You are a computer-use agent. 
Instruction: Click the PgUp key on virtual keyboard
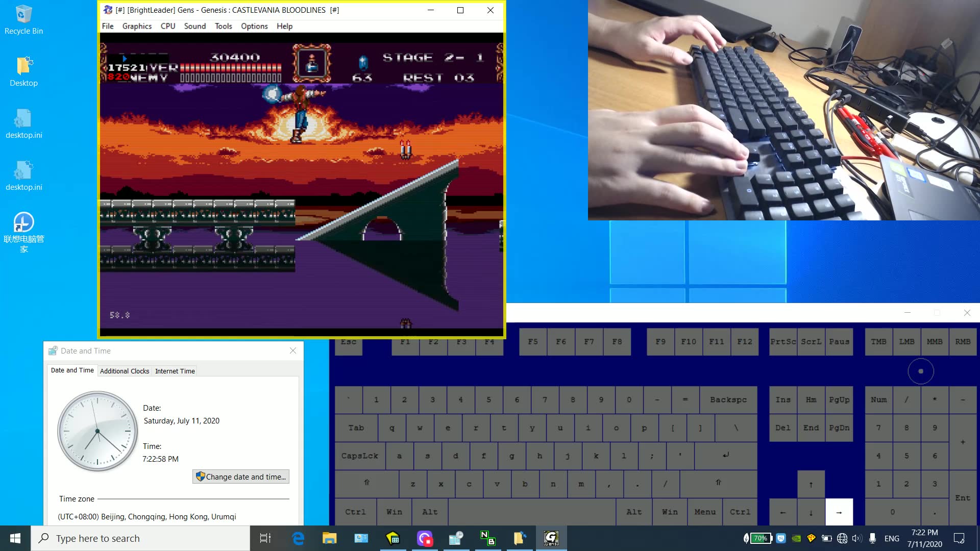[x=839, y=399]
